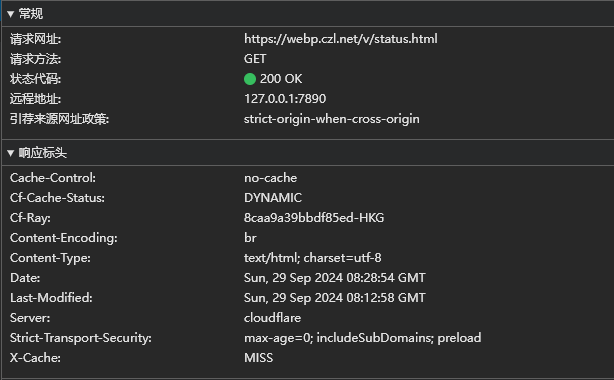Click the green 200 OK status dot

tap(250, 79)
